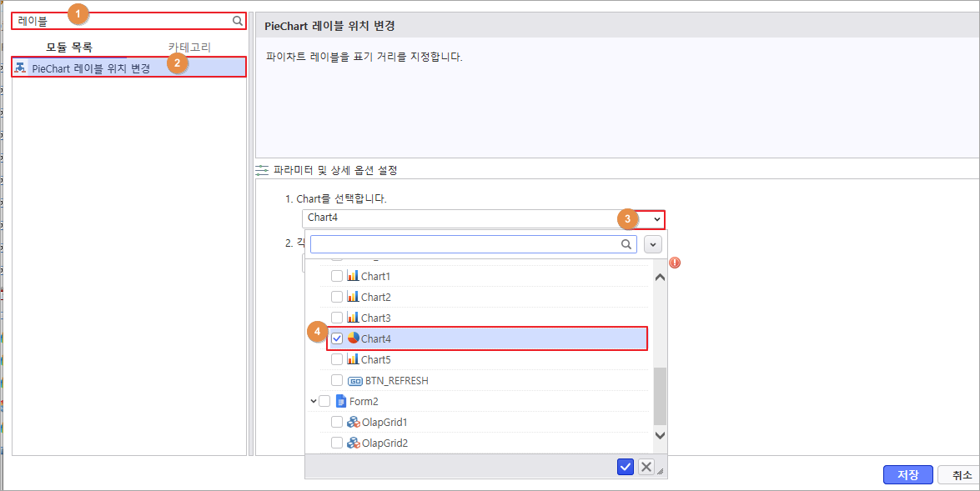Switch to the 카테고리 tab
Viewport: 980px width, 491px height.
point(189,48)
